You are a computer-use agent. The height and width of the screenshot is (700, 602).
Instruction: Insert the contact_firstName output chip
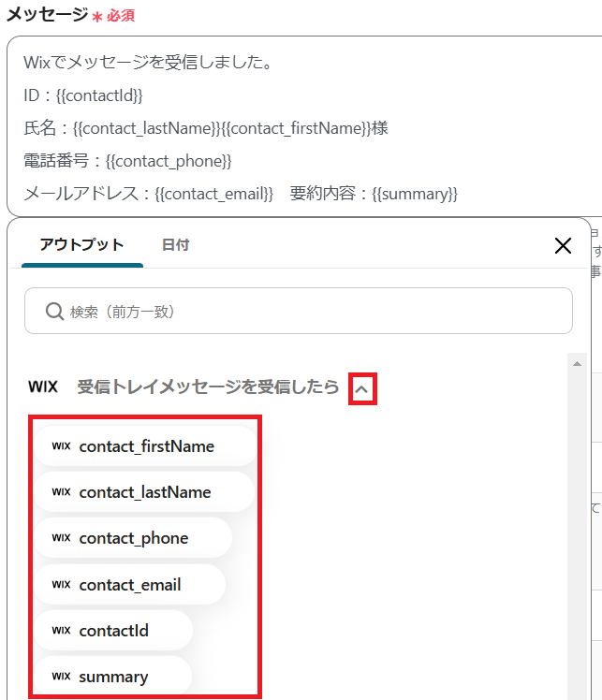point(146,446)
